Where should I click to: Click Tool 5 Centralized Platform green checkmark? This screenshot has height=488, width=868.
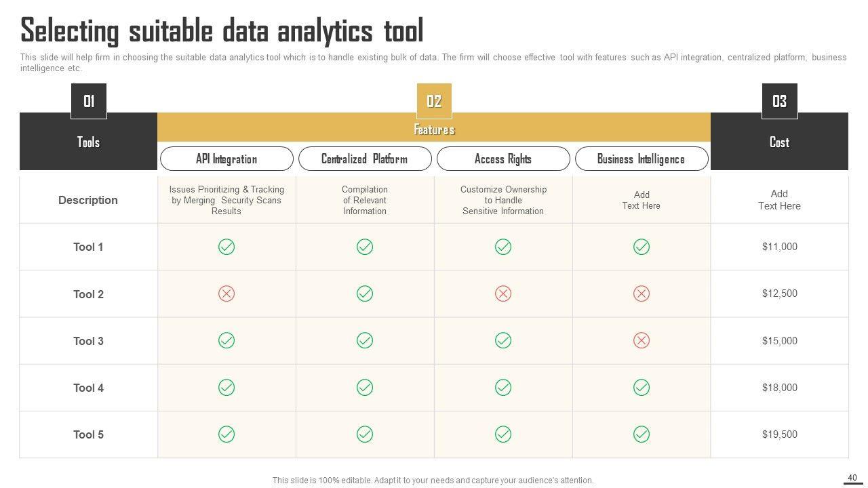[365, 434]
